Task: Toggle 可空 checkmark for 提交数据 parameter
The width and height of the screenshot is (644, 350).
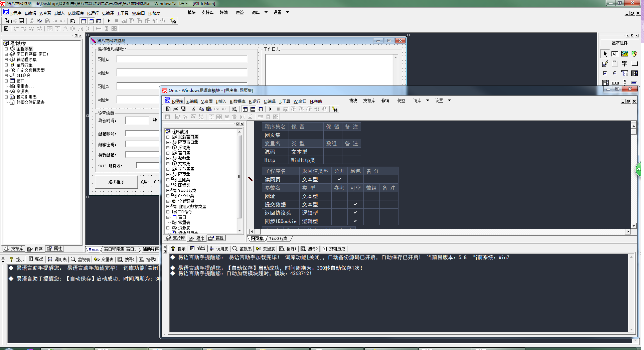Action: coord(355,204)
